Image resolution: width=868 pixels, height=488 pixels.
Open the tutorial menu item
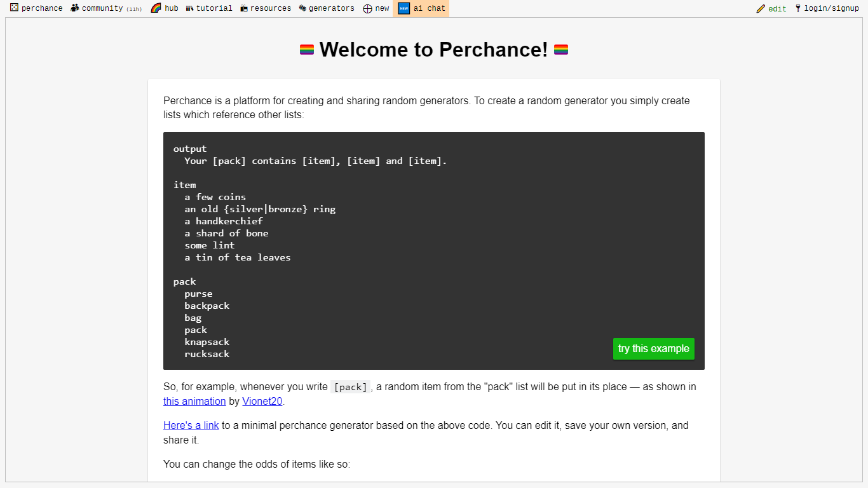209,8
